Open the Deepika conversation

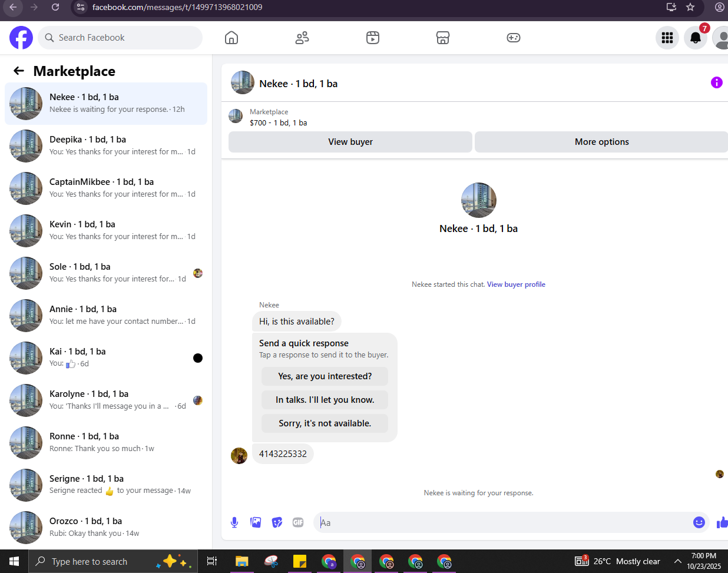(x=106, y=146)
